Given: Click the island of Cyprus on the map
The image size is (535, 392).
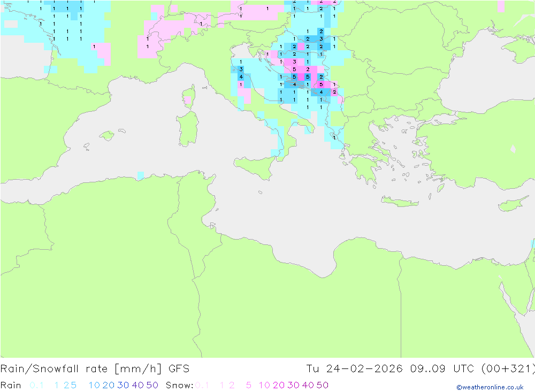Looking at the screenshot, I should (512, 204).
